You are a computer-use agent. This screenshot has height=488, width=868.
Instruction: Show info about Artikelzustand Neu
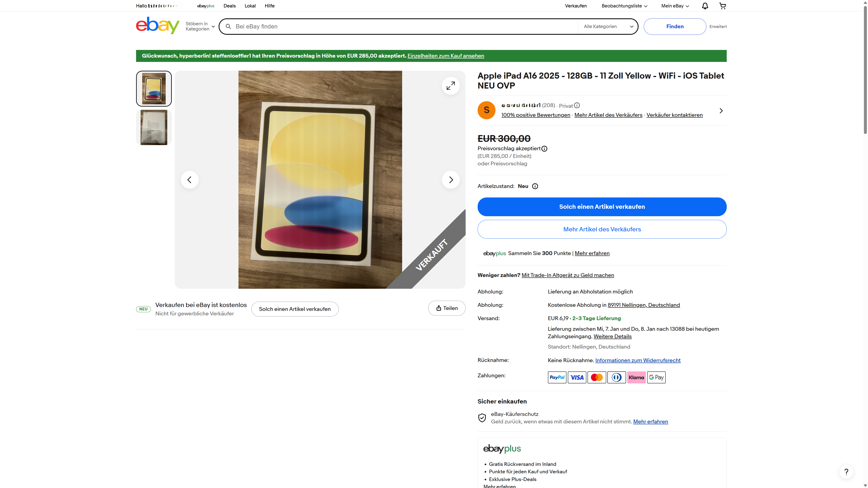(535, 186)
